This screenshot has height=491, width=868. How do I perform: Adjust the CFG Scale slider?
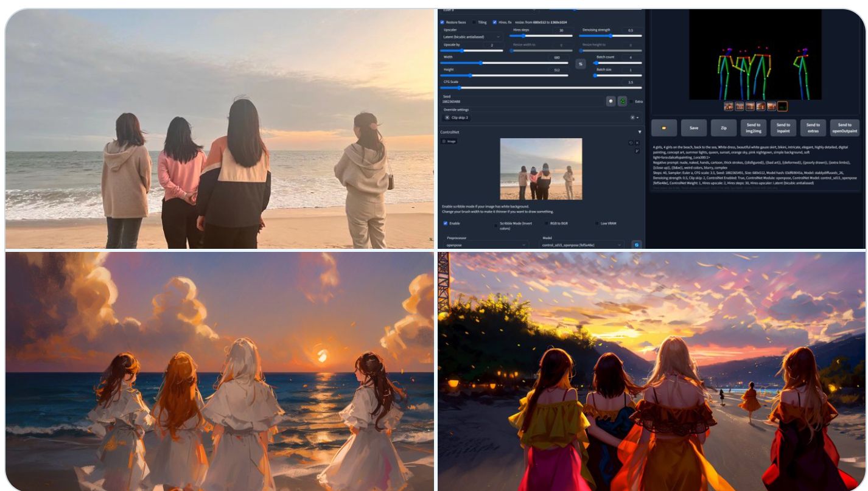tap(542, 88)
